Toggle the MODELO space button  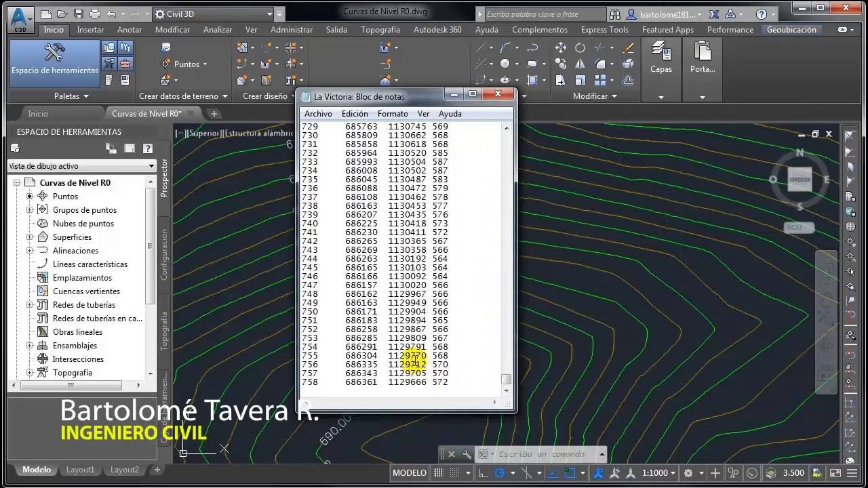410,473
